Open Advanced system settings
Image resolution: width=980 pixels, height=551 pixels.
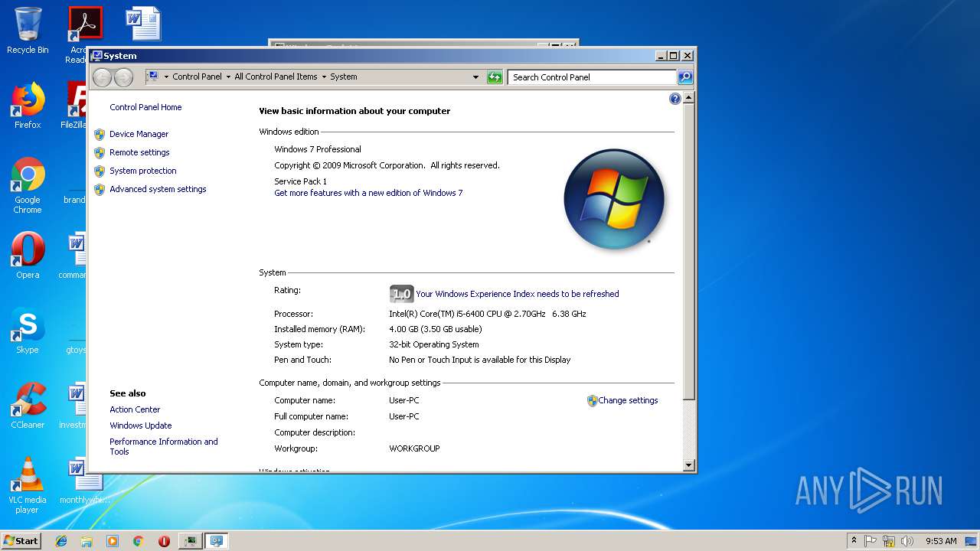click(x=158, y=189)
